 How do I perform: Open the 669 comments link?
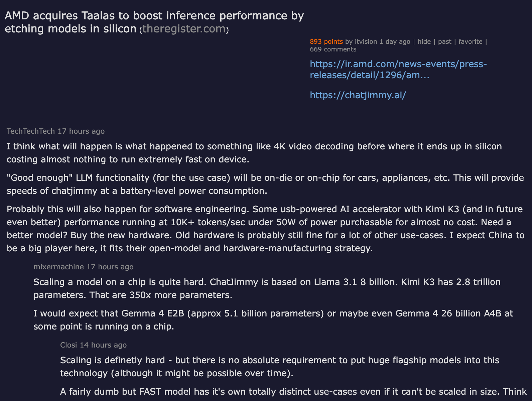(333, 49)
